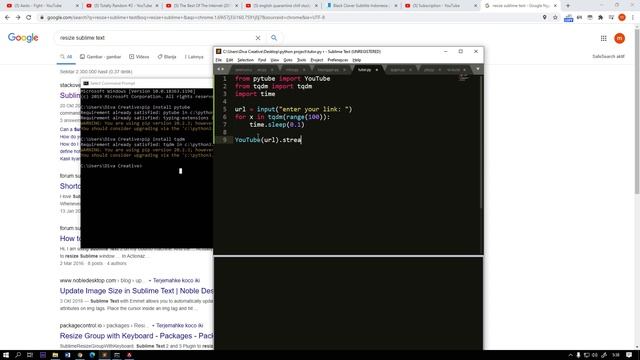The width and height of the screenshot is (640, 360).
Task: Open Sublime Text Find menu
Action: [x=262, y=60]
